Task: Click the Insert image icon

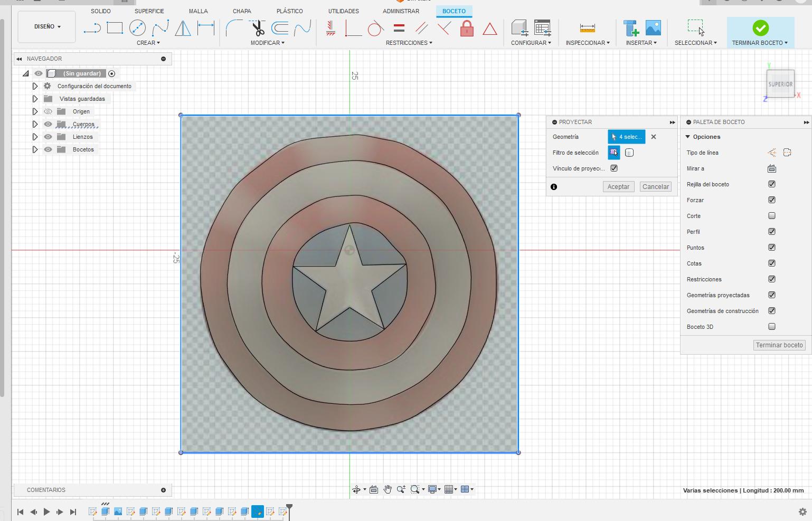Action: pyautogui.click(x=653, y=28)
